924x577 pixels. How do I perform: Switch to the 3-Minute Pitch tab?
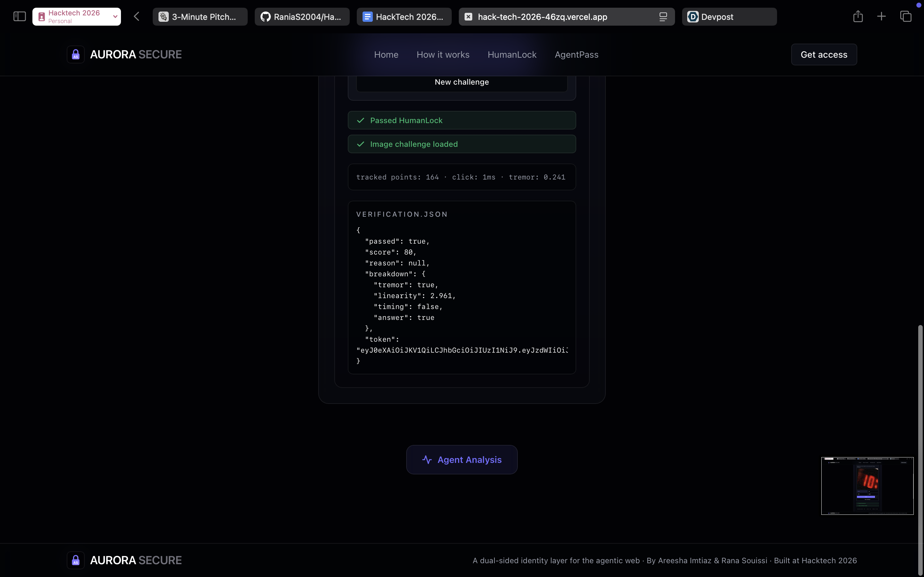point(200,17)
